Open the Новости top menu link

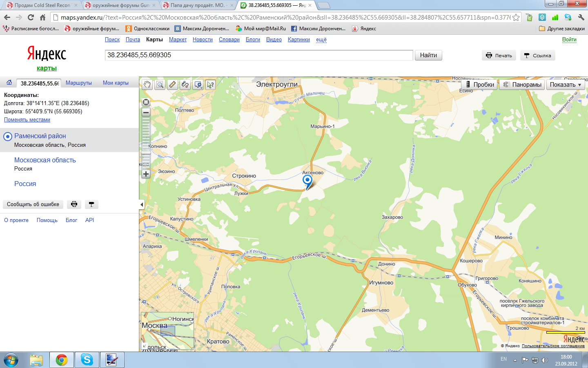click(x=203, y=40)
